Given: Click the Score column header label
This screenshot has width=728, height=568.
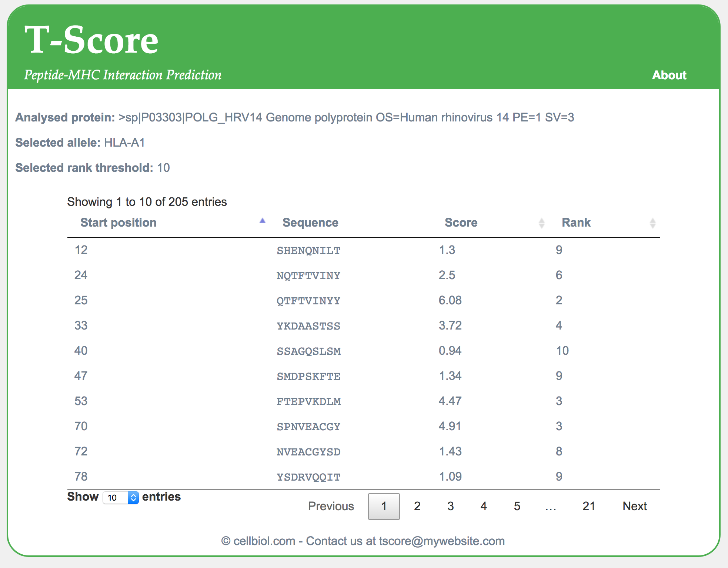Looking at the screenshot, I should click(461, 223).
